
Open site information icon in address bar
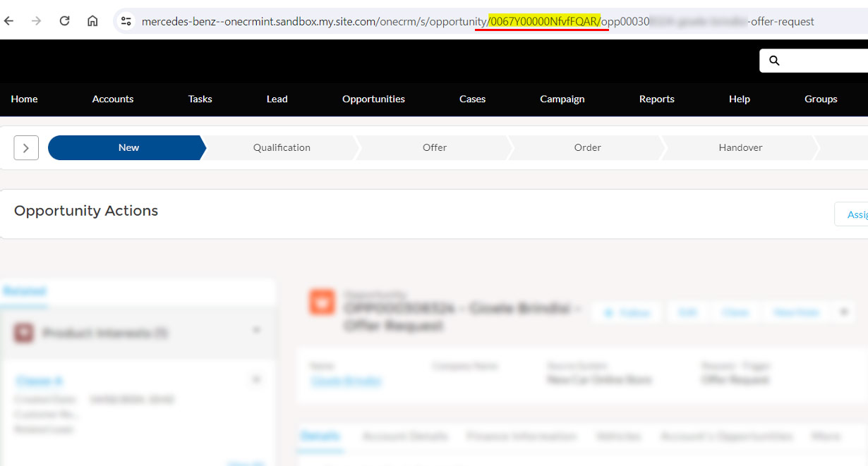126,21
